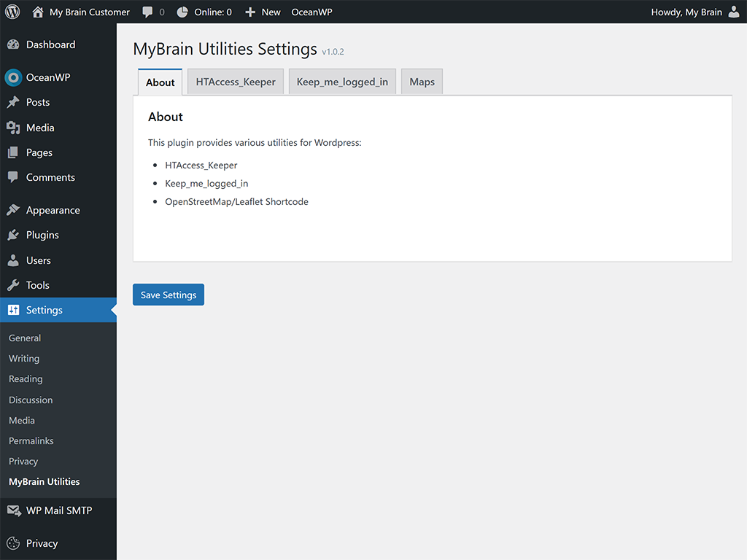The image size is (747, 560).
Task: Open the Keep_me_logged_in tab
Action: click(342, 82)
